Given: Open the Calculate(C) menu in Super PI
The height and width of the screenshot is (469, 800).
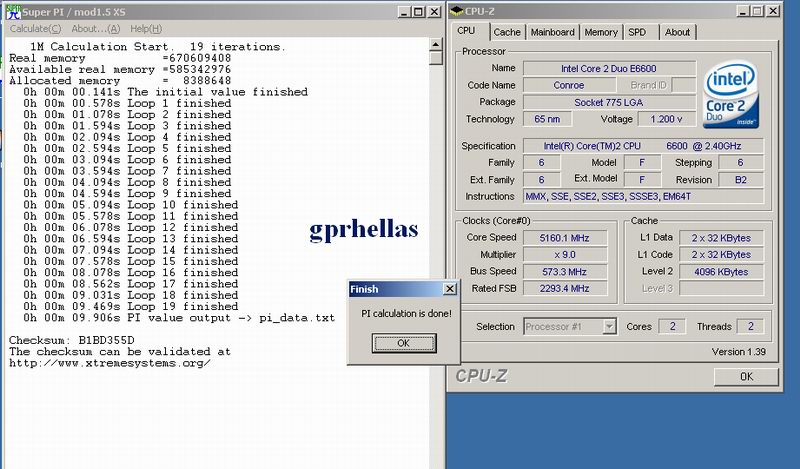Looking at the screenshot, I should point(35,29).
